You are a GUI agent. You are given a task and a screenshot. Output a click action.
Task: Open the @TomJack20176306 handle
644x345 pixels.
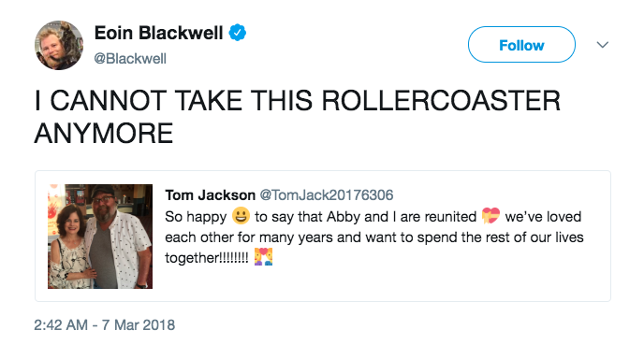327,194
